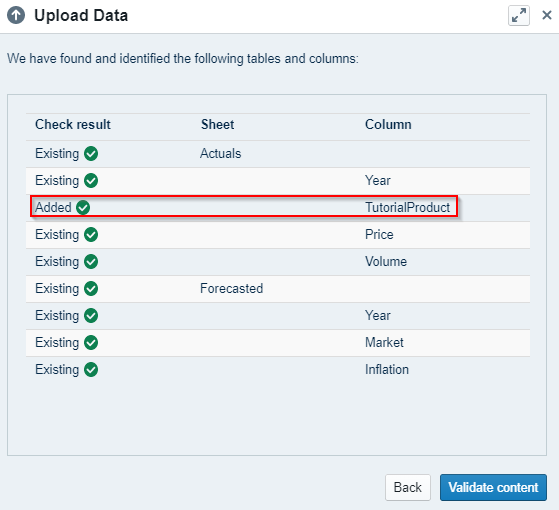Click green checkmark in the Forecasted row
This screenshot has width=559, height=510.
pos(91,289)
